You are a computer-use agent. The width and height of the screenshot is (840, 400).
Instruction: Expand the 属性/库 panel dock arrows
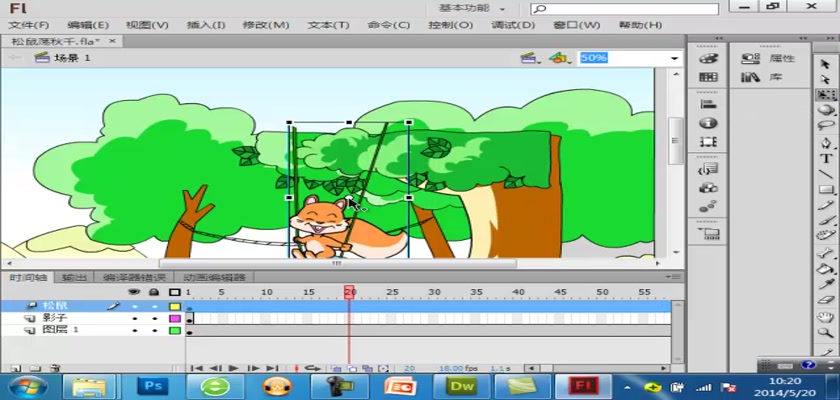coord(803,38)
